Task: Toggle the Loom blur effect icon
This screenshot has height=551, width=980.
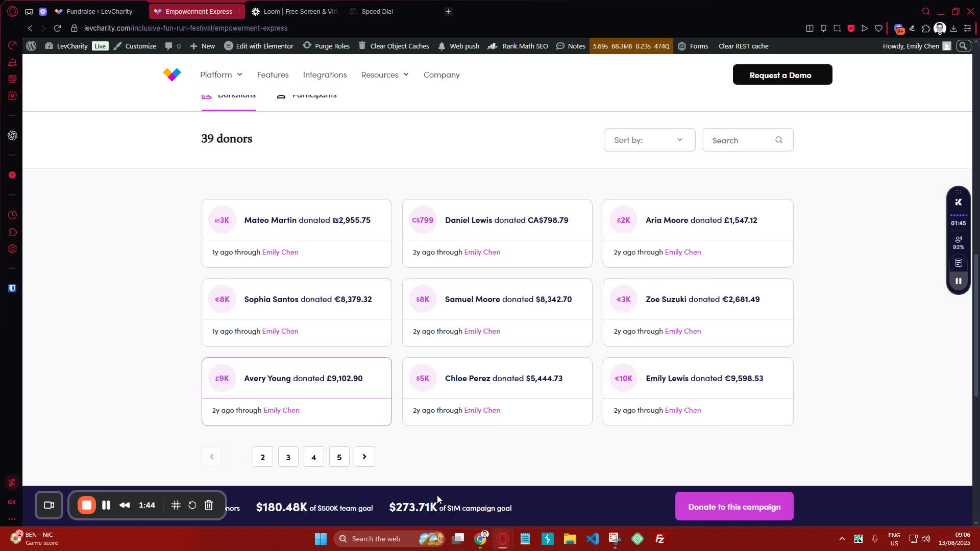Action: 176,505
